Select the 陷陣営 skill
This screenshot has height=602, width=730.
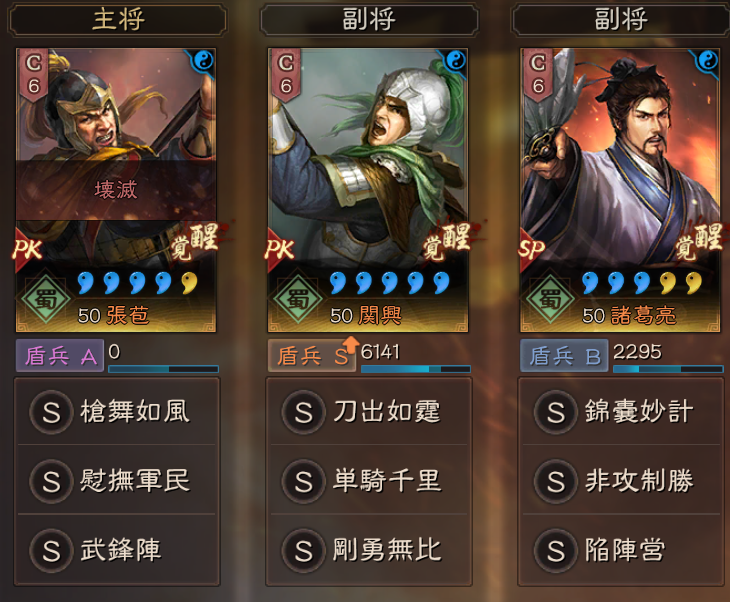(622, 550)
